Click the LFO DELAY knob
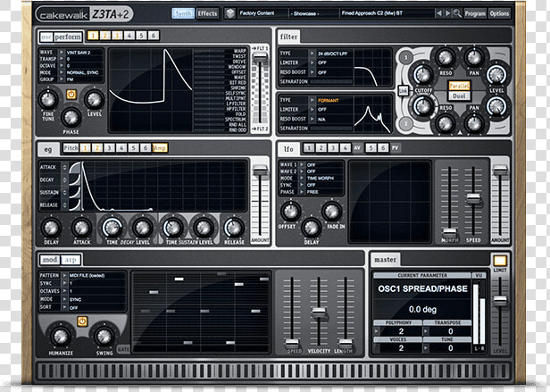This screenshot has height=392, width=550. click(x=311, y=228)
